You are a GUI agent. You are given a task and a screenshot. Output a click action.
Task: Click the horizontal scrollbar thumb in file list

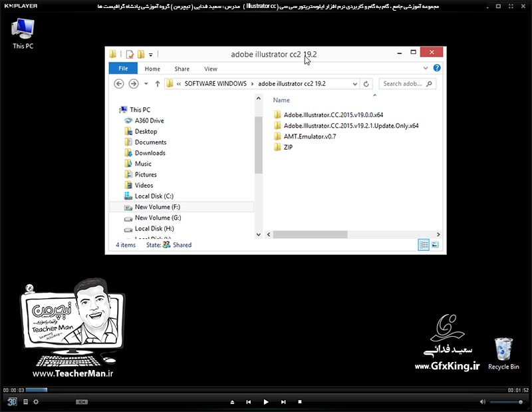click(x=310, y=234)
